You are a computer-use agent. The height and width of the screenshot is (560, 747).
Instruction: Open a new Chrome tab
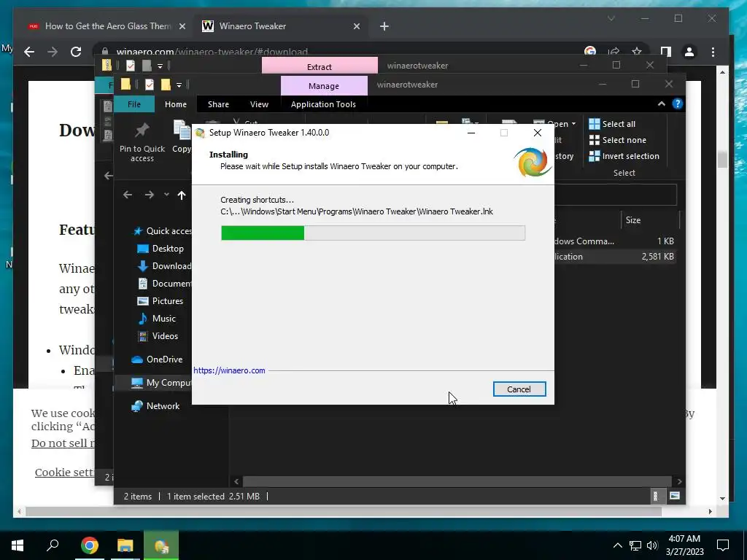[x=384, y=26]
